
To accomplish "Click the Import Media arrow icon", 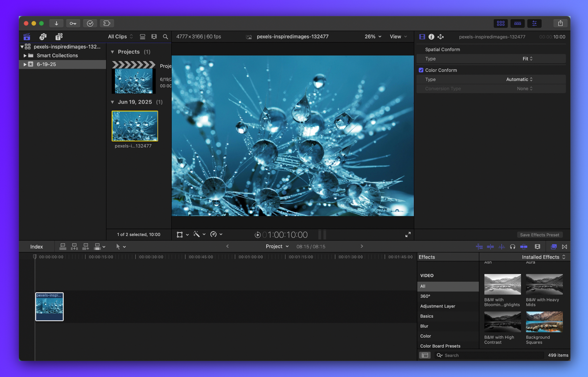I will click(56, 23).
